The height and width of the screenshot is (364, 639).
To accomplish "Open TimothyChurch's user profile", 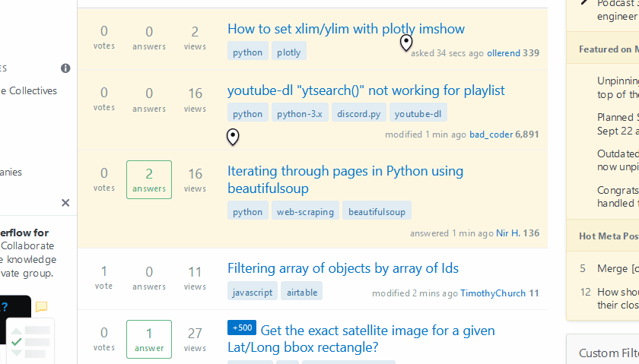I will (493, 293).
